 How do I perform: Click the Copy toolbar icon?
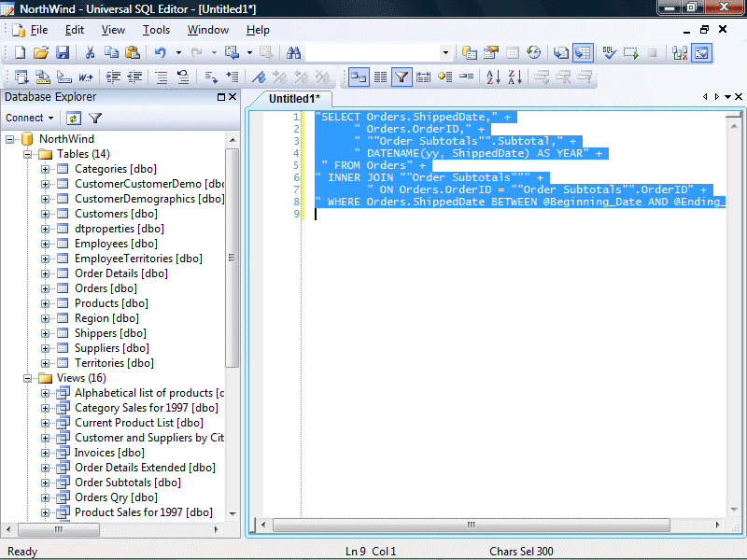[111, 52]
